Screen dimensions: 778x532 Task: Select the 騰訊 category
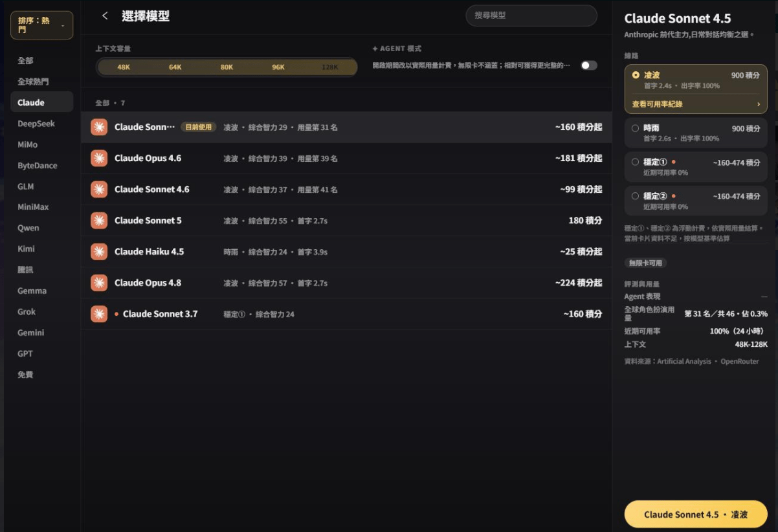coord(42,270)
